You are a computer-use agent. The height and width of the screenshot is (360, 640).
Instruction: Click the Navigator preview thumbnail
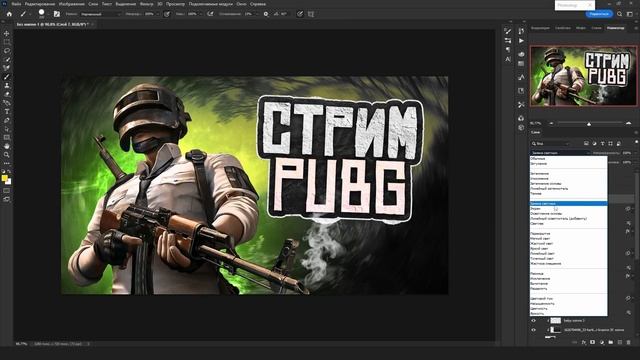click(584, 76)
